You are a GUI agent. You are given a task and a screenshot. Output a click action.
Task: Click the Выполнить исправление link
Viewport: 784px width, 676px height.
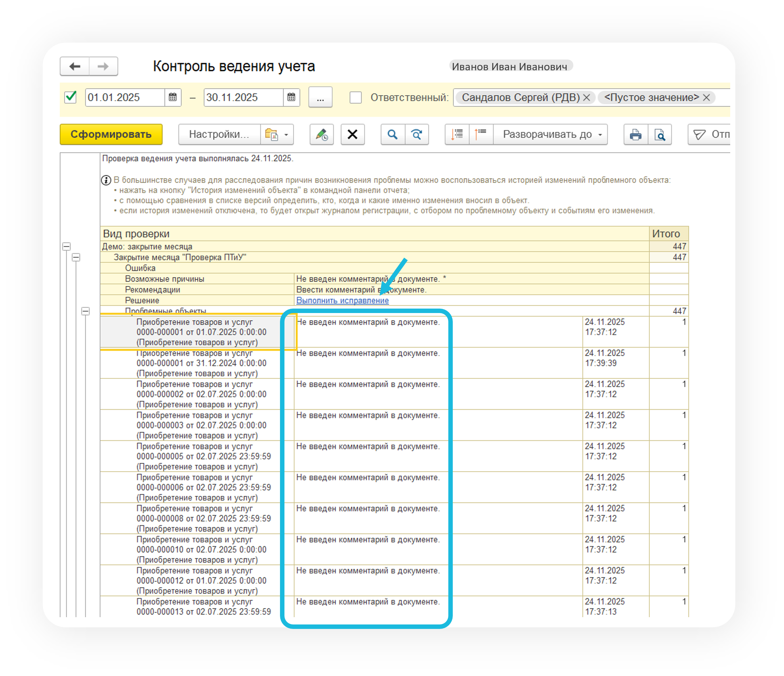pyautogui.click(x=342, y=300)
